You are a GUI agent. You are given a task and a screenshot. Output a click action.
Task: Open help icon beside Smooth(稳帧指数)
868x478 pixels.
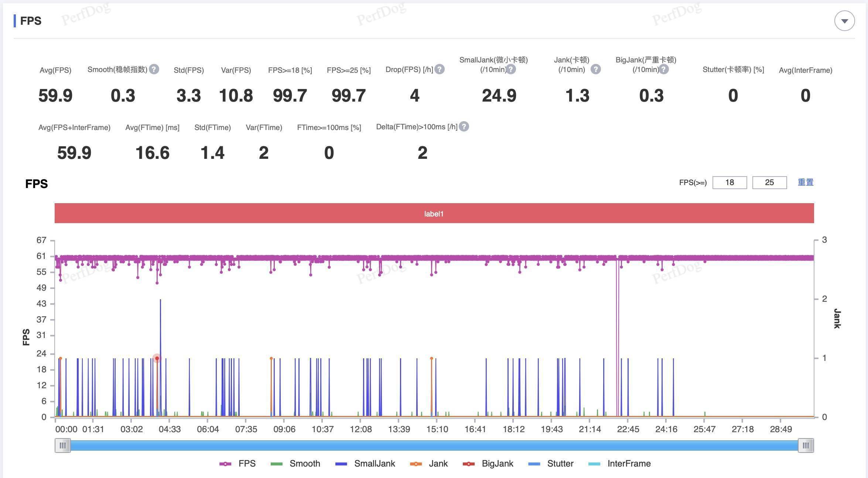[x=154, y=69]
